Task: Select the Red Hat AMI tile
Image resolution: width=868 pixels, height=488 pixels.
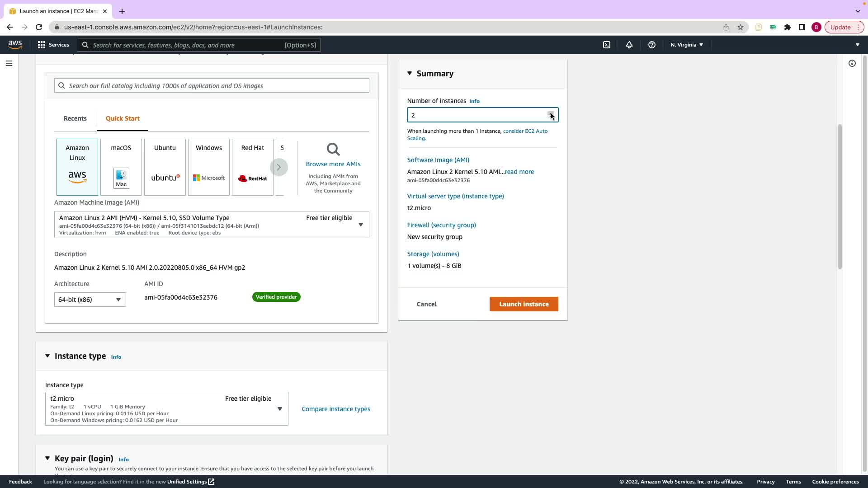Action: [x=252, y=167]
